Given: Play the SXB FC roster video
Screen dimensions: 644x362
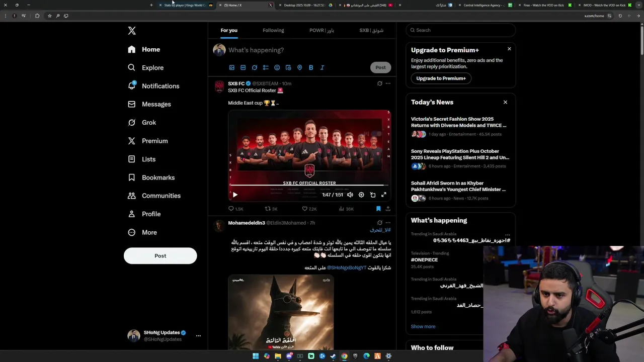Looking at the screenshot, I should (235, 195).
